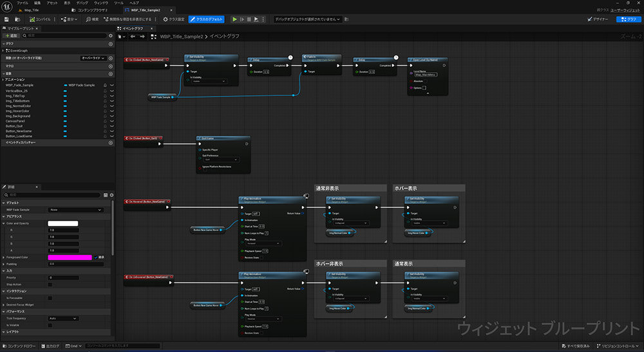The width and height of the screenshot is (644, 352).
Task: Expand the Padding property row
Action: pyautogui.click(x=4, y=263)
